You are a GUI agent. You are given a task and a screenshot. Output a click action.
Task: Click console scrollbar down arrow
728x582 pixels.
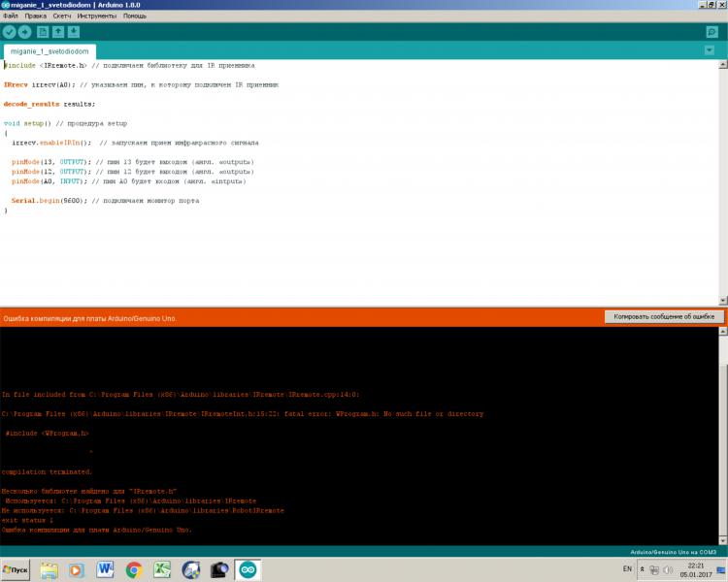coord(723,540)
